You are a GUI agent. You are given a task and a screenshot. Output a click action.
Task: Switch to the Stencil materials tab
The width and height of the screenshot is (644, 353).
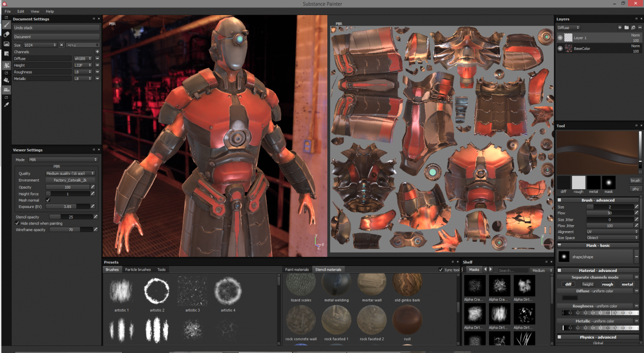point(330,269)
